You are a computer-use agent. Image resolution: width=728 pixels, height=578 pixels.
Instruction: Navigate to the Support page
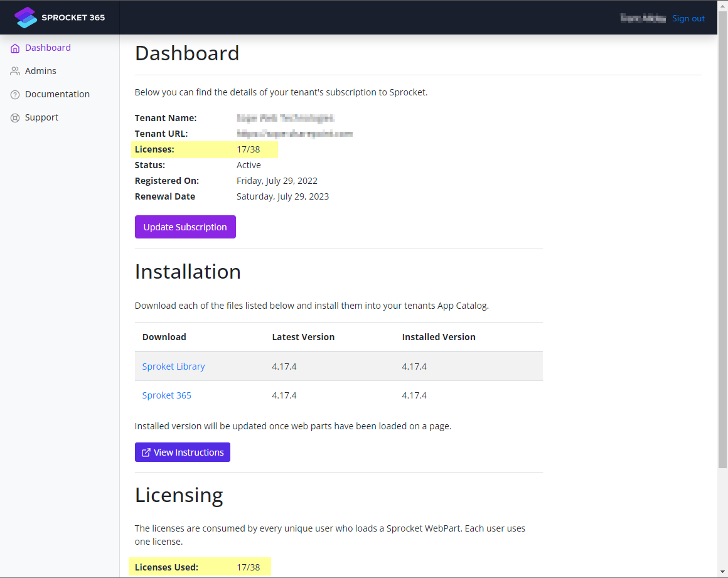[x=41, y=117]
